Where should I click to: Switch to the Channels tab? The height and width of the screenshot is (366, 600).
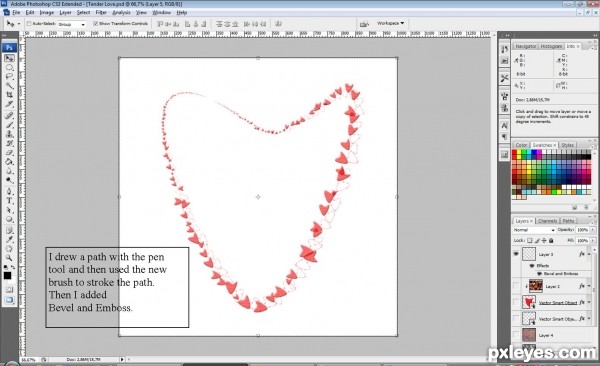547,221
